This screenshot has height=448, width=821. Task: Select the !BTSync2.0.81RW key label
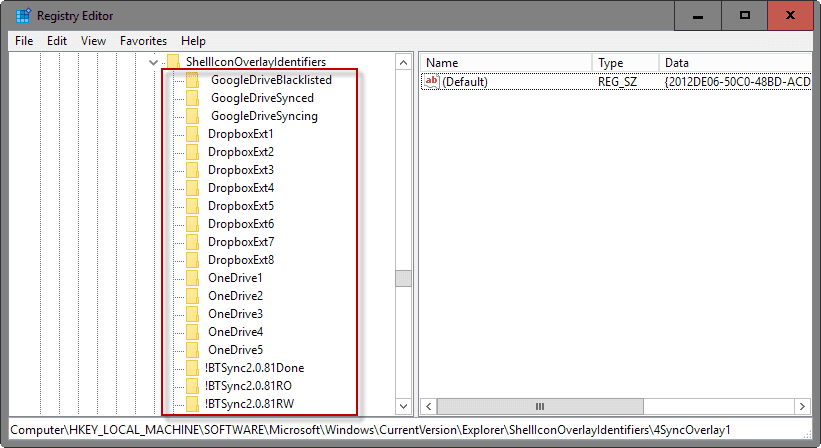249,404
